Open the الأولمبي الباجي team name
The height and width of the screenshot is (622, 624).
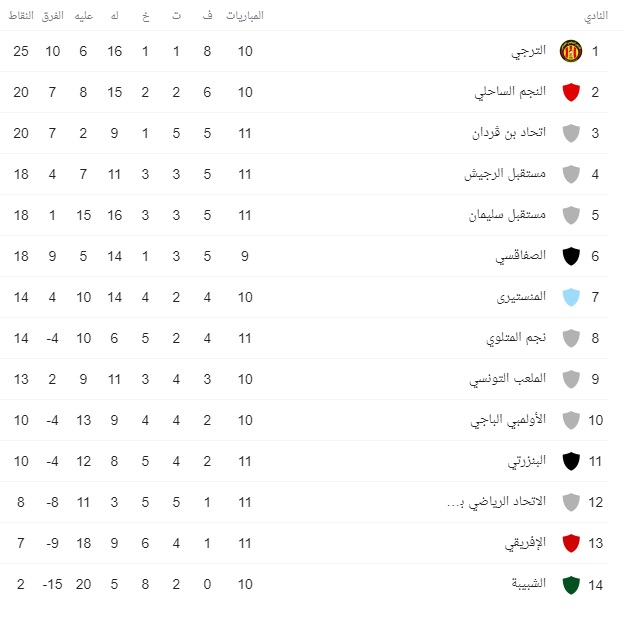click(x=508, y=420)
